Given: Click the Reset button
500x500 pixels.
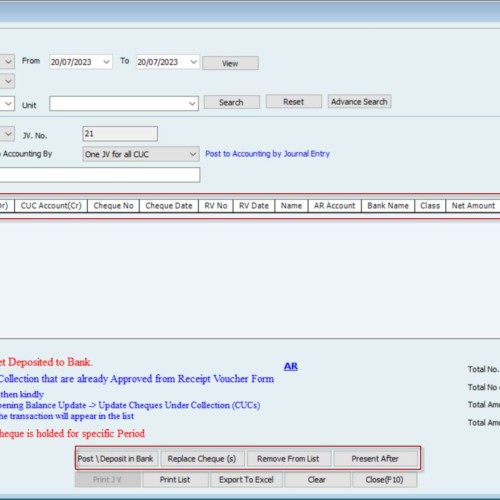Looking at the screenshot, I should pyautogui.click(x=294, y=102).
